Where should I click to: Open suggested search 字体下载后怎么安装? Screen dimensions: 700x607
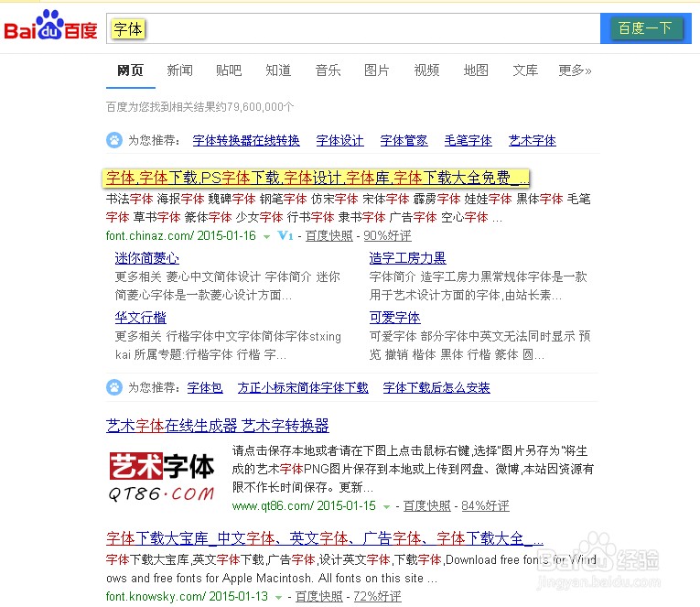point(436,387)
